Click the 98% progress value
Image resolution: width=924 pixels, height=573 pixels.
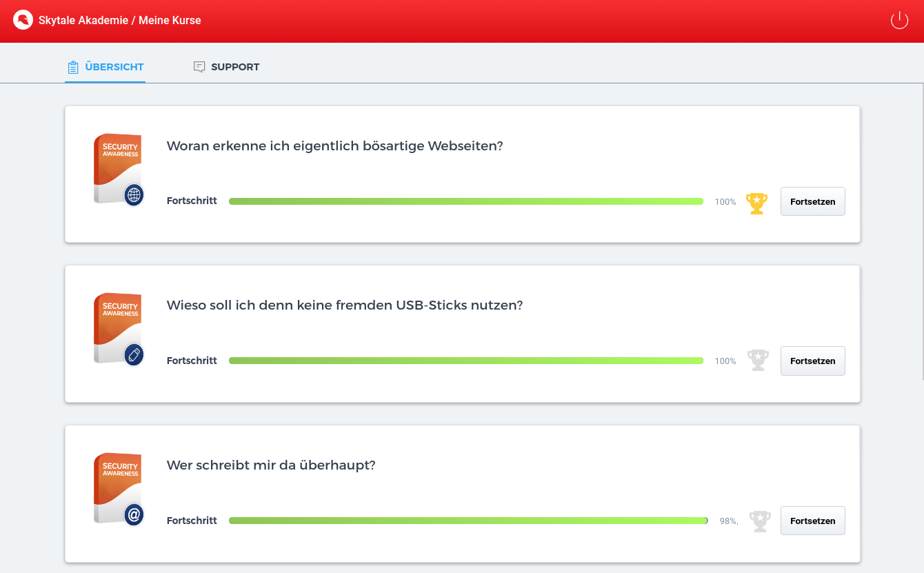[729, 521]
